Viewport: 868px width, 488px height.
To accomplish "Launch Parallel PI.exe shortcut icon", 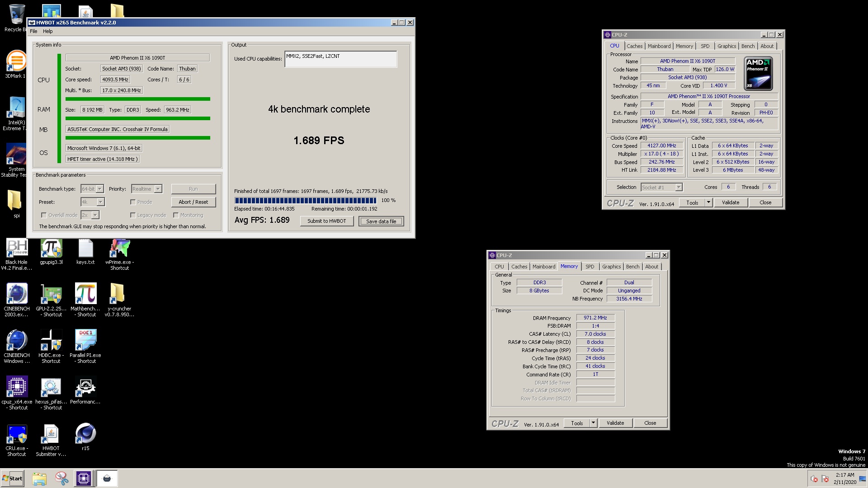I will click(x=85, y=347).
